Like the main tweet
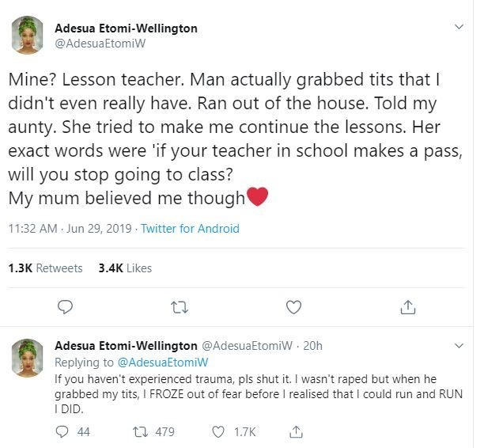Screen dimensions: 484x448 [293, 306]
